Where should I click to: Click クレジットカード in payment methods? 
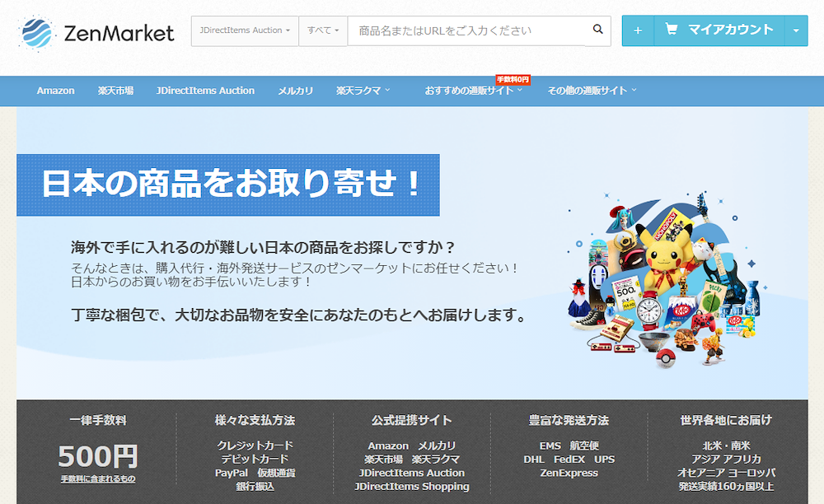pyautogui.click(x=255, y=446)
